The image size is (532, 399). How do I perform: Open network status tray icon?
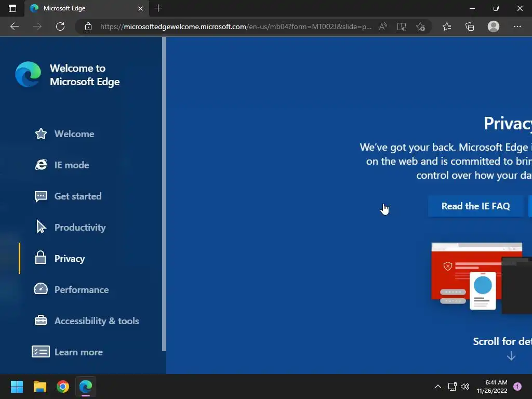point(453,387)
